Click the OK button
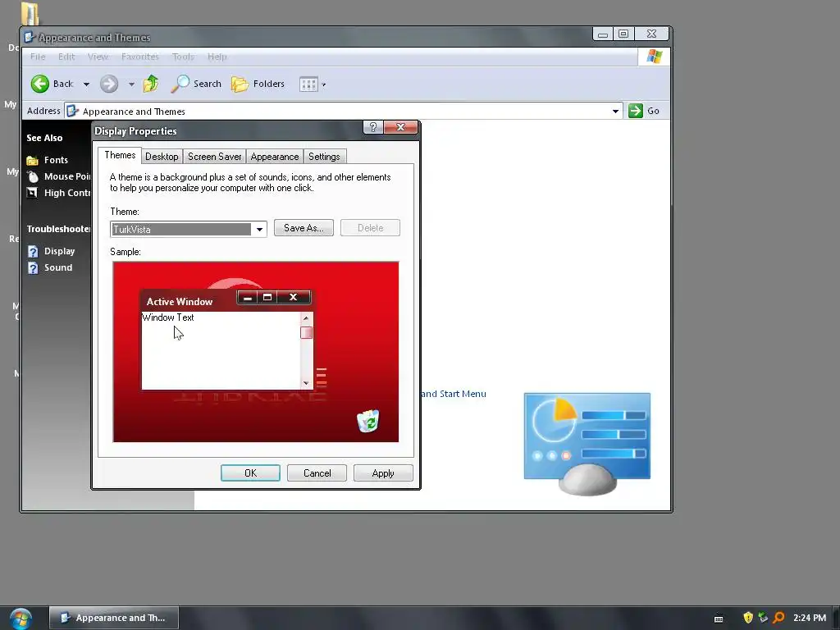This screenshot has width=840, height=630. (x=250, y=473)
